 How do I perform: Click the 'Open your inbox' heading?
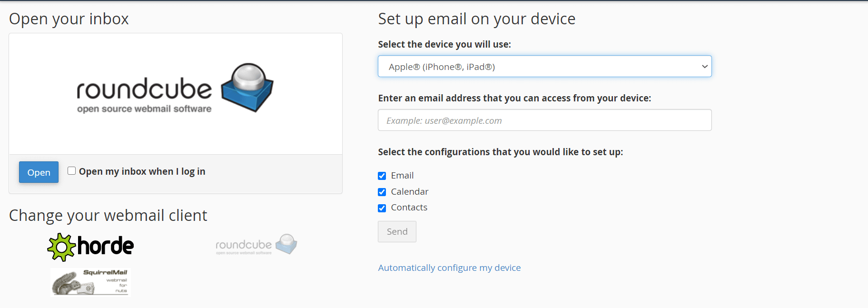69,19
